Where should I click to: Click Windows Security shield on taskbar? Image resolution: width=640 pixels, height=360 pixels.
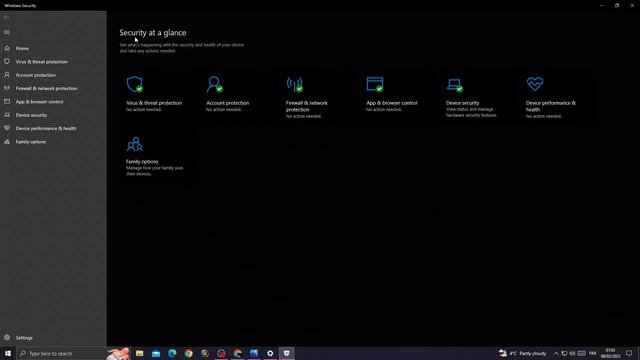(x=287, y=353)
